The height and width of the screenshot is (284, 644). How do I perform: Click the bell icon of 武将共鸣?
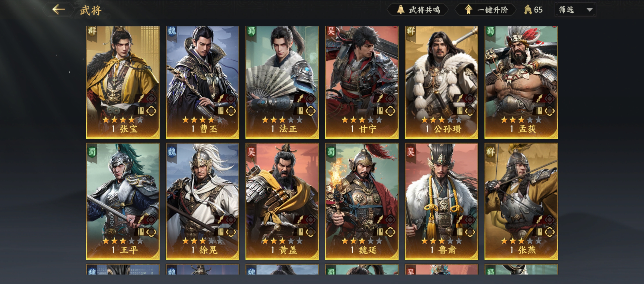tap(400, 10)
